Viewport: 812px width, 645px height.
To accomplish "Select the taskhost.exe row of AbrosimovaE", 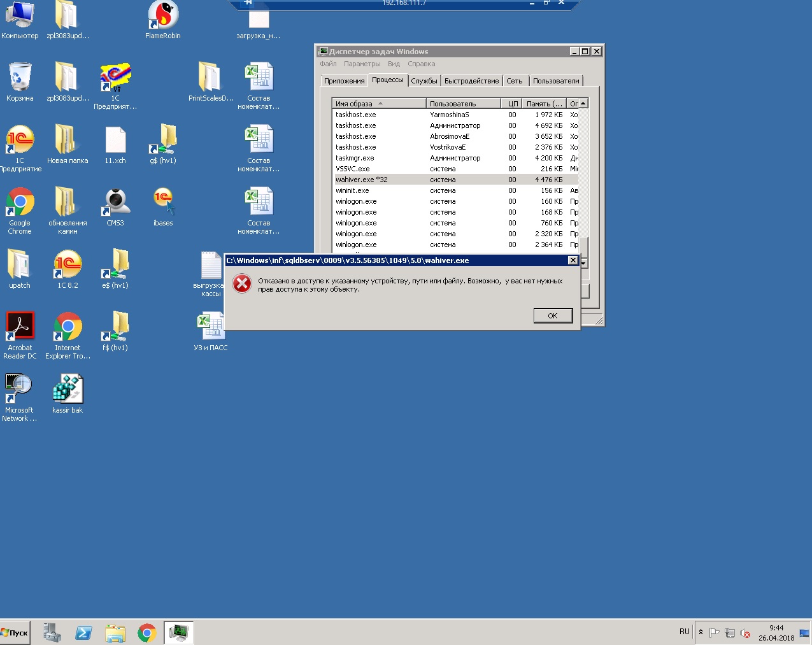I will (x=455, y=136).
